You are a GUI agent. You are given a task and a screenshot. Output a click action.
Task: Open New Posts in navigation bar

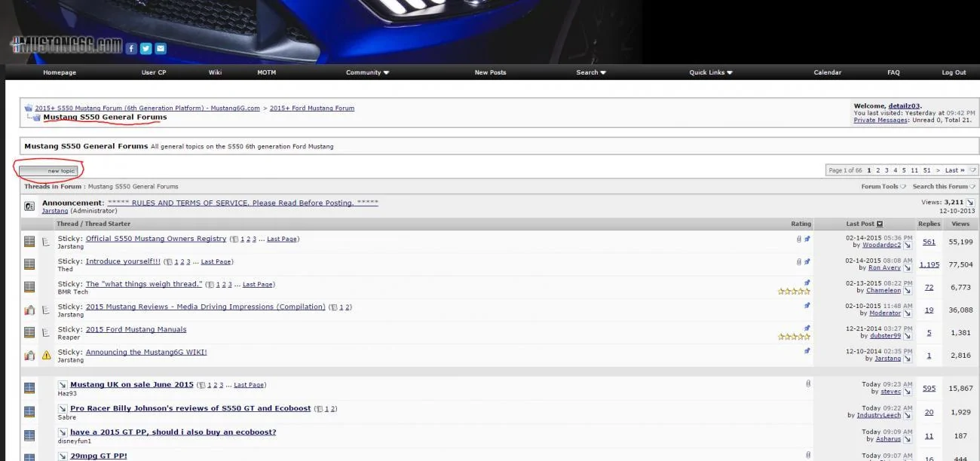(490, 72)
